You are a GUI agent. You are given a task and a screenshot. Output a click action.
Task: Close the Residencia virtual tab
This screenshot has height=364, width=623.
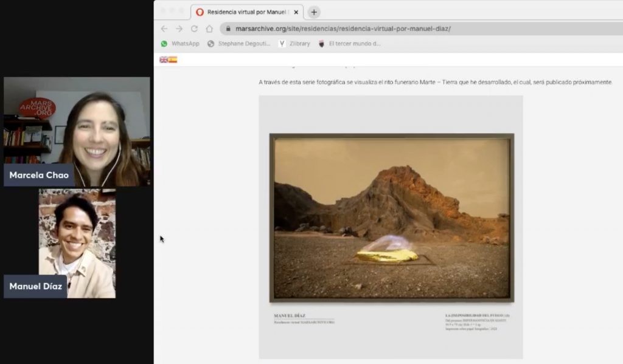[x=296, y=12]
